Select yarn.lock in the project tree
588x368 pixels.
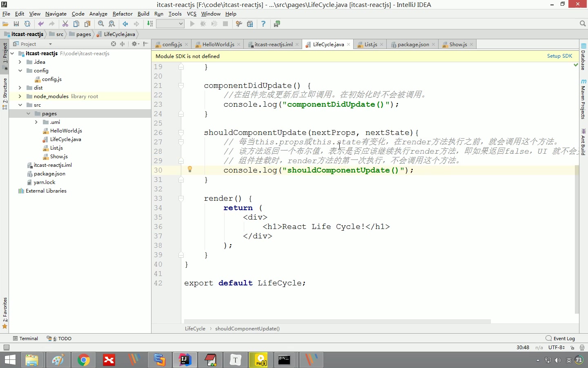coord(44,182)
